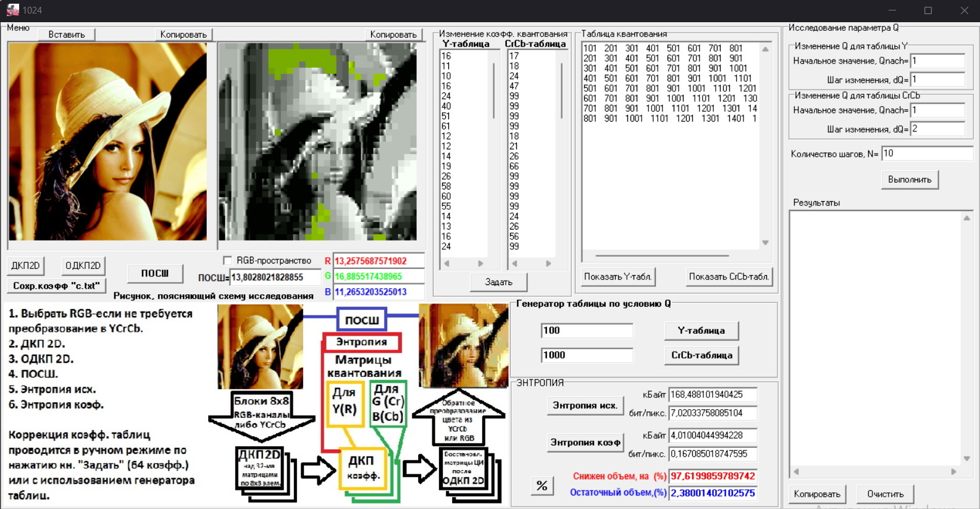
Task: Click Результаты scroll down arrow
Action: coord(967,459)
